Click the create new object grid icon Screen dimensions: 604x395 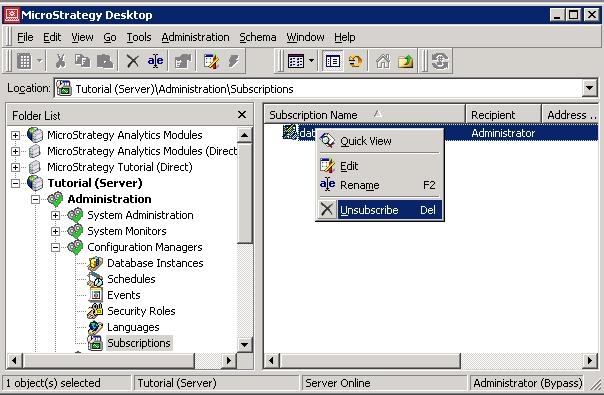click(24, 61)
